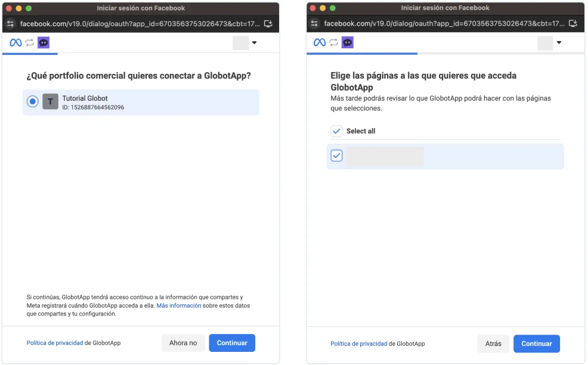
Task: Click the 'Ahora no' button
Action: tap(183, 343)
